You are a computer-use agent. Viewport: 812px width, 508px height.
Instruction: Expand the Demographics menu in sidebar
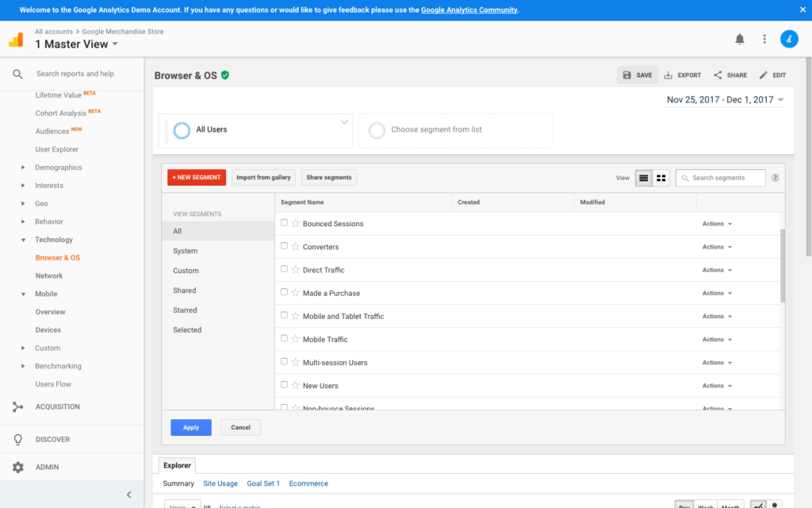23,167
